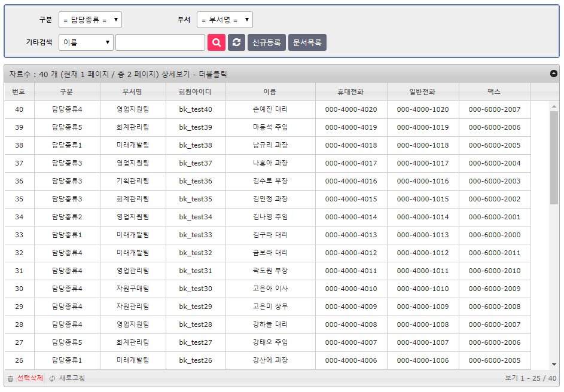Click the 회원아이디 column header

(196, 92)
